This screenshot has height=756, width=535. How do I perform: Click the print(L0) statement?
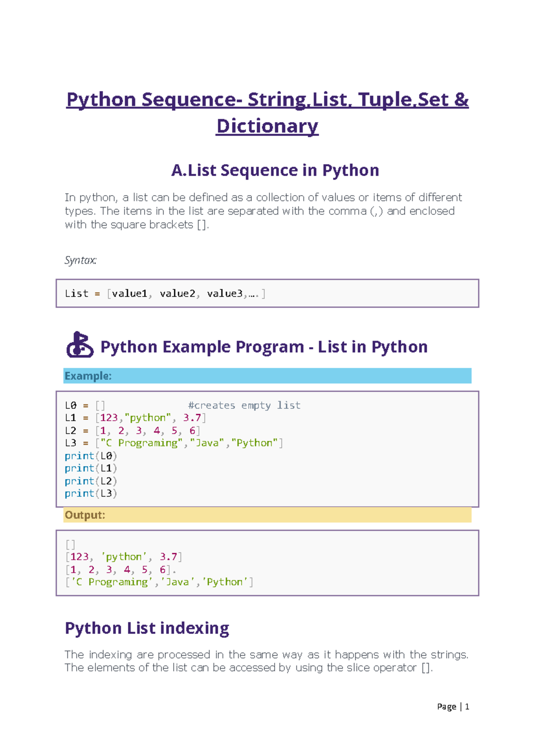tap(91, 456)
